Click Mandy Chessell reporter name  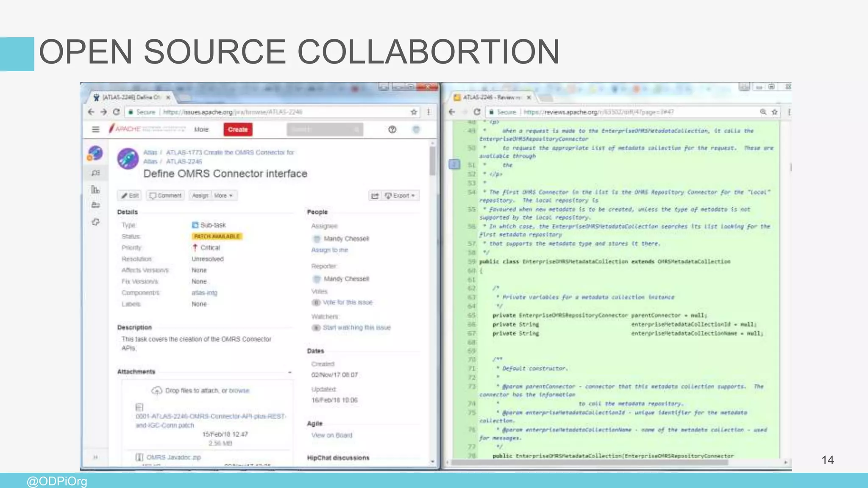346,279
